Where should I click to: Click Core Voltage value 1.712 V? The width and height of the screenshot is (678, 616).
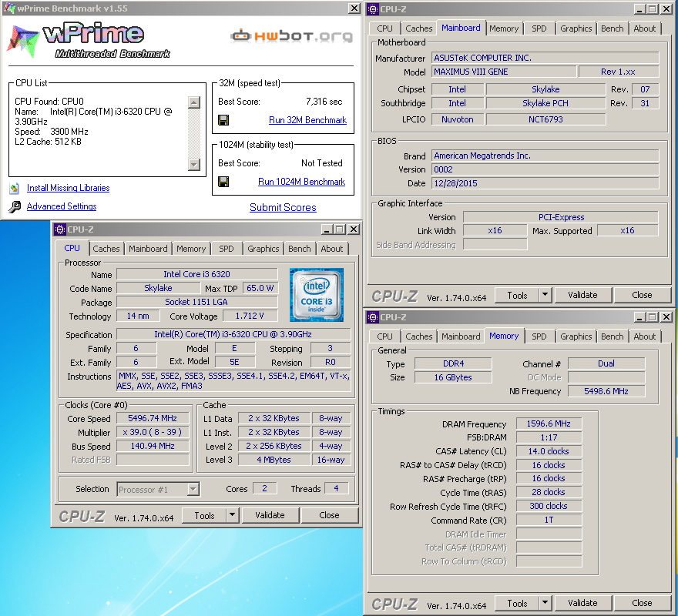tap(250, 316)
